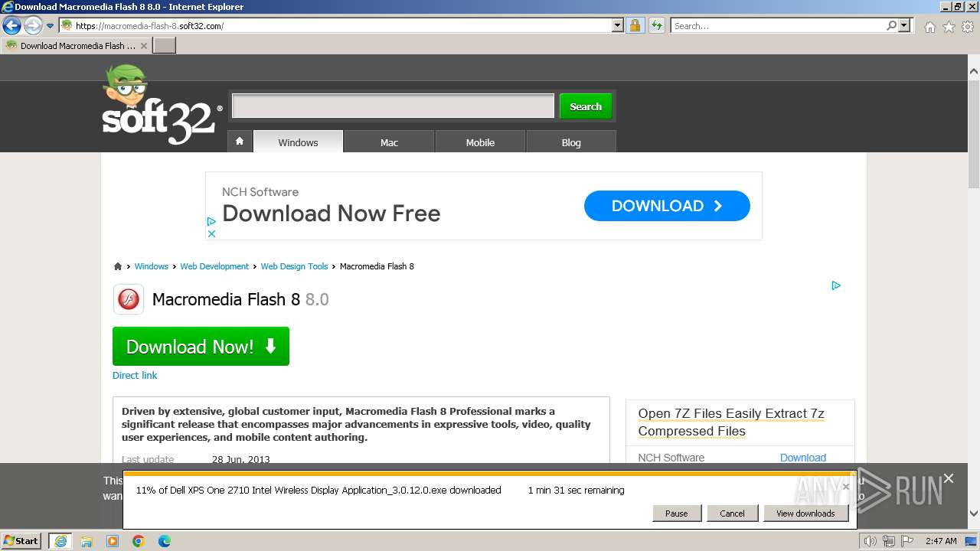Viewport: 980px width, 551px height.
Task: Click the taskbar clock showing 2:47 AM
Action: (x=941, y=541)
